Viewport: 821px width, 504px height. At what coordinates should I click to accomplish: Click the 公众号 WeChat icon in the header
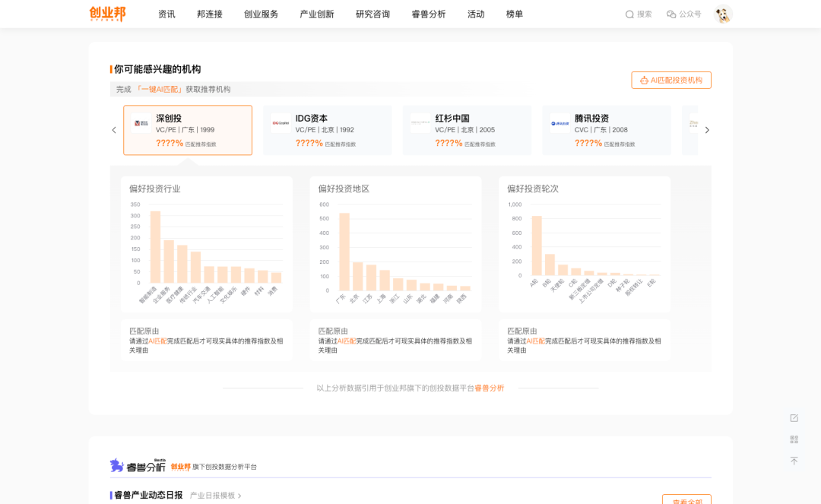[x=670, y=14]
